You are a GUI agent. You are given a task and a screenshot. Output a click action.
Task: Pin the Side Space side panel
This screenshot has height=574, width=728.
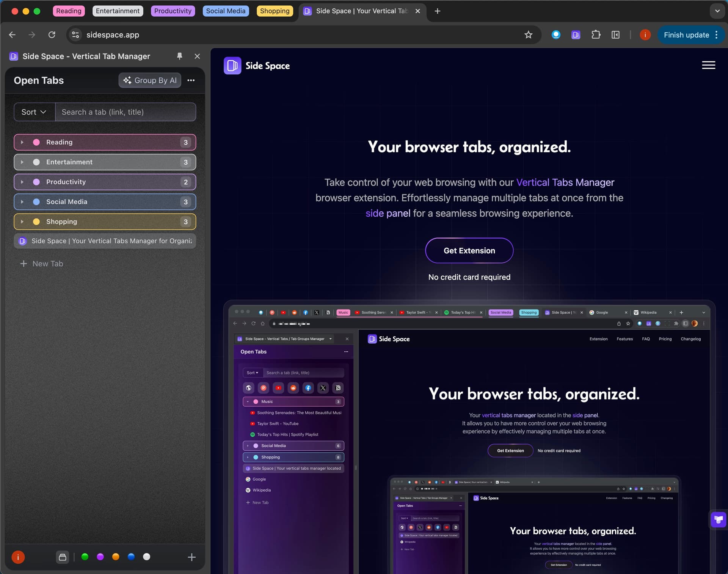tap(179, 56)
